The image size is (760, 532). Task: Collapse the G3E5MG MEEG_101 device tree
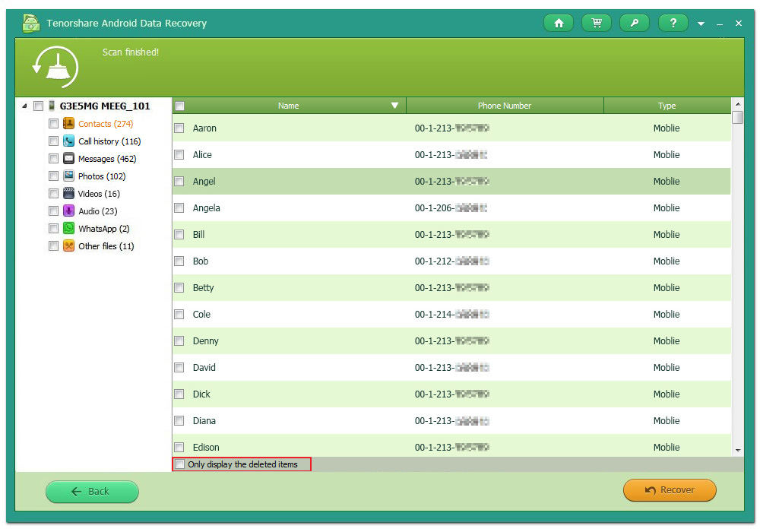click(x=24, y=106)
